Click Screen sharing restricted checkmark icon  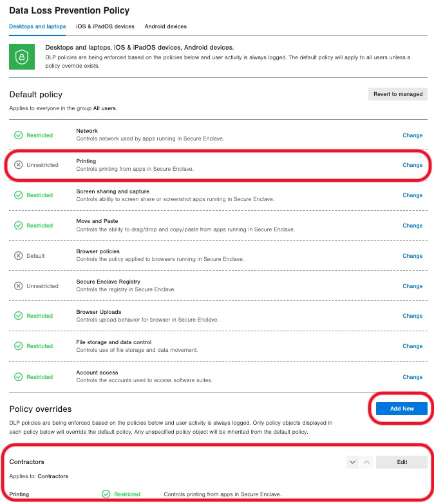(18, 195)
